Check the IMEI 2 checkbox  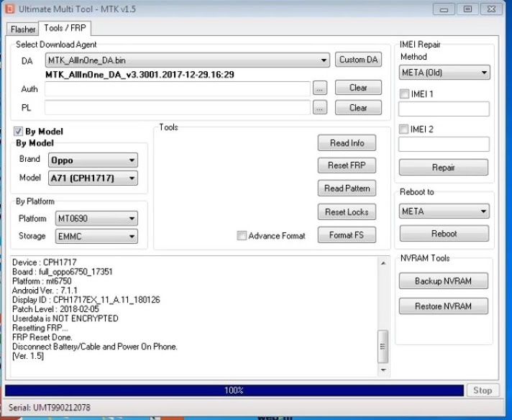pos(404,129)
